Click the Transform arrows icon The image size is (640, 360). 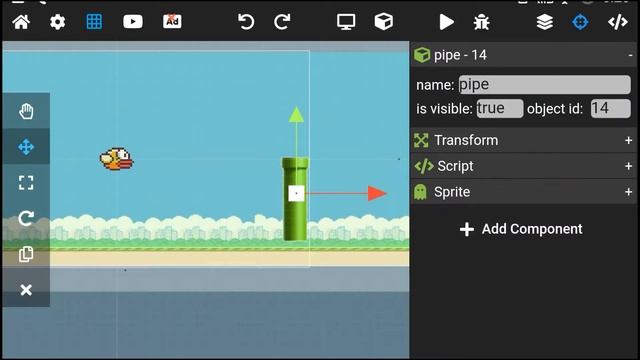point(421,140)
